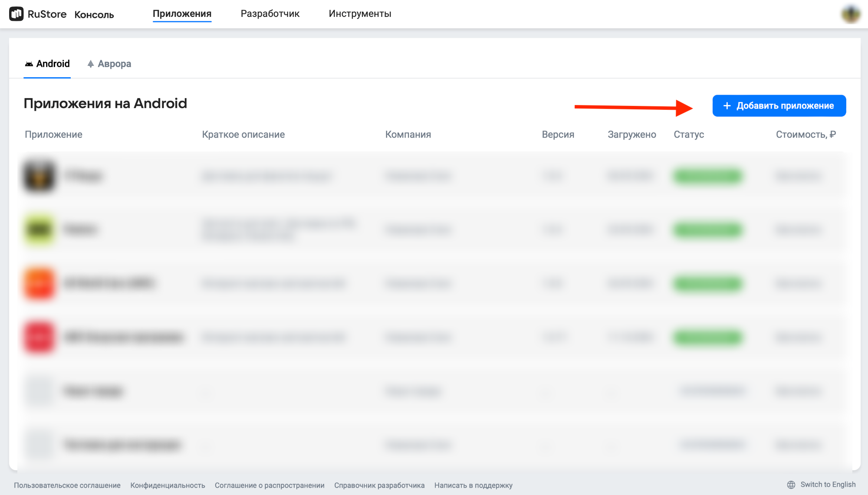Select the Android tab

coord(47,64)
